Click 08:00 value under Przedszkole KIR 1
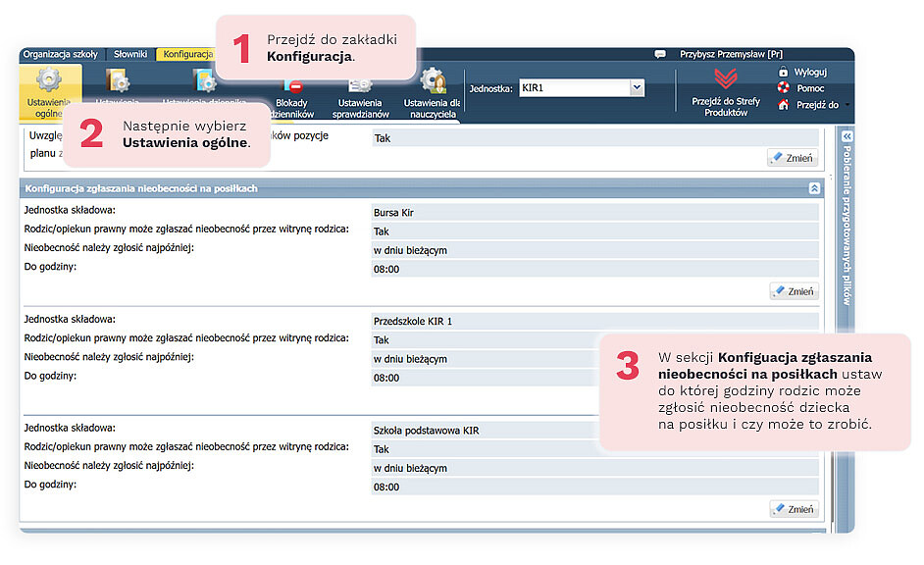Image resolution: width=924 pixels, height=565 pixels. pos(386,378)
